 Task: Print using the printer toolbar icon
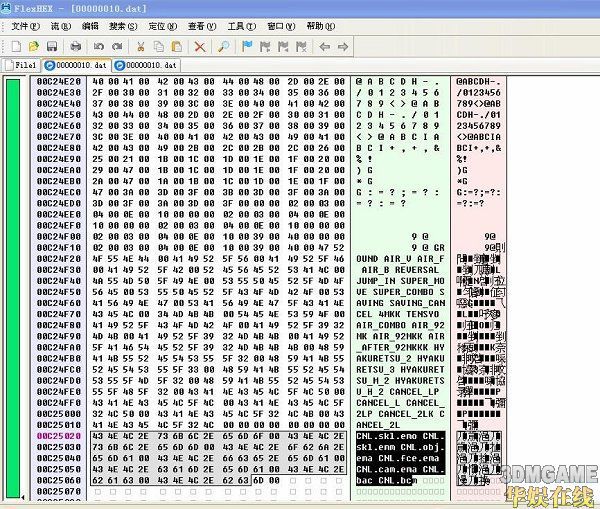pyautogui.click(x=76, y=47)
